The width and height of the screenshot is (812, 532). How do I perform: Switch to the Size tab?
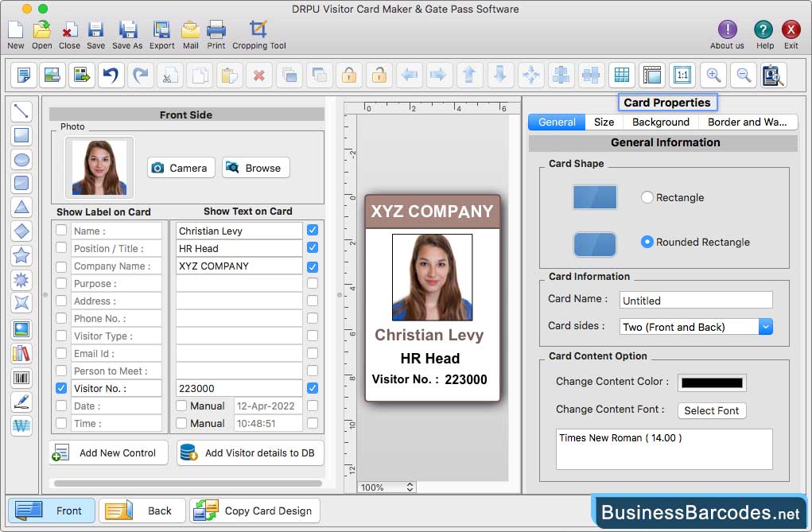click(604, 122)
